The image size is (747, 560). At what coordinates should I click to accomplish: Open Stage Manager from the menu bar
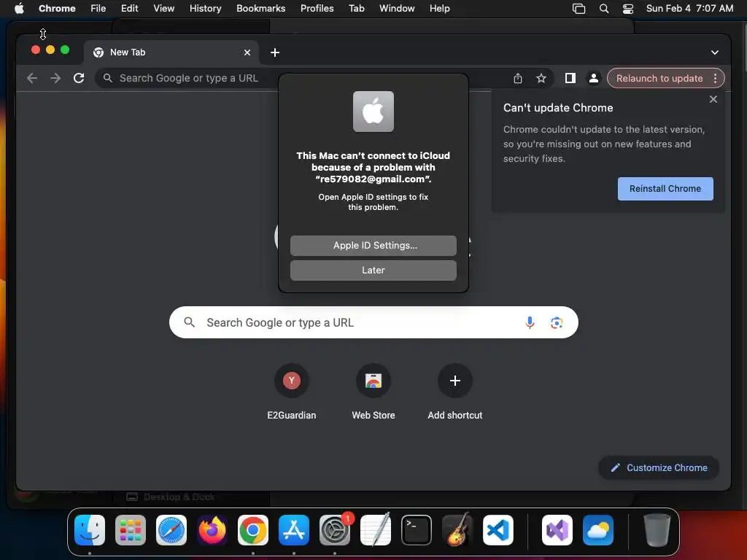(x=578, y=9)
